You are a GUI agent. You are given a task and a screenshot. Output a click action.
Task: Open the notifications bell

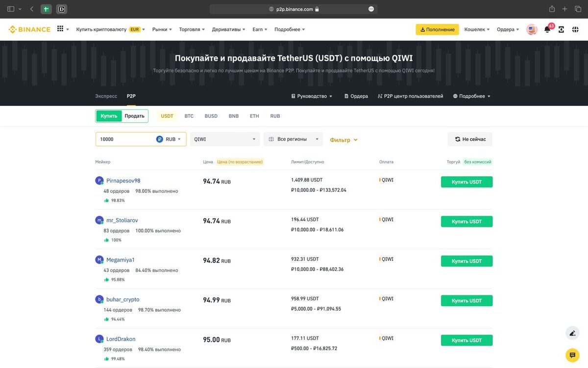click(547, 29)
